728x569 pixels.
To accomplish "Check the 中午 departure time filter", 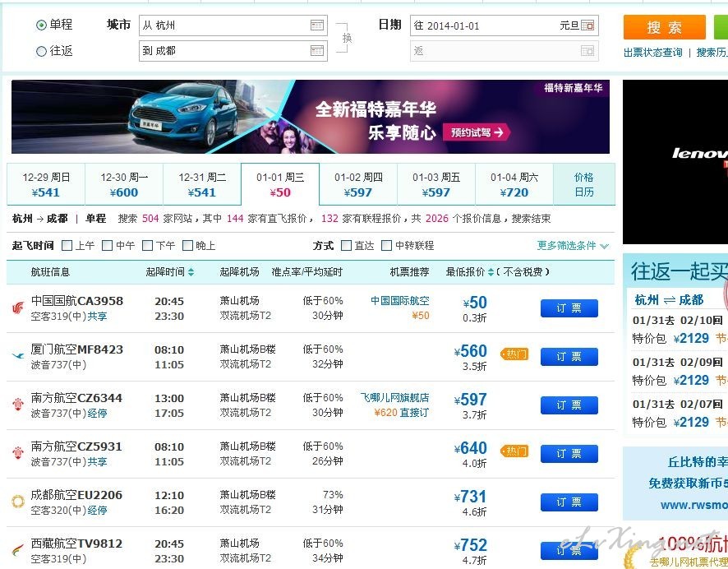I will click(108, 245).
